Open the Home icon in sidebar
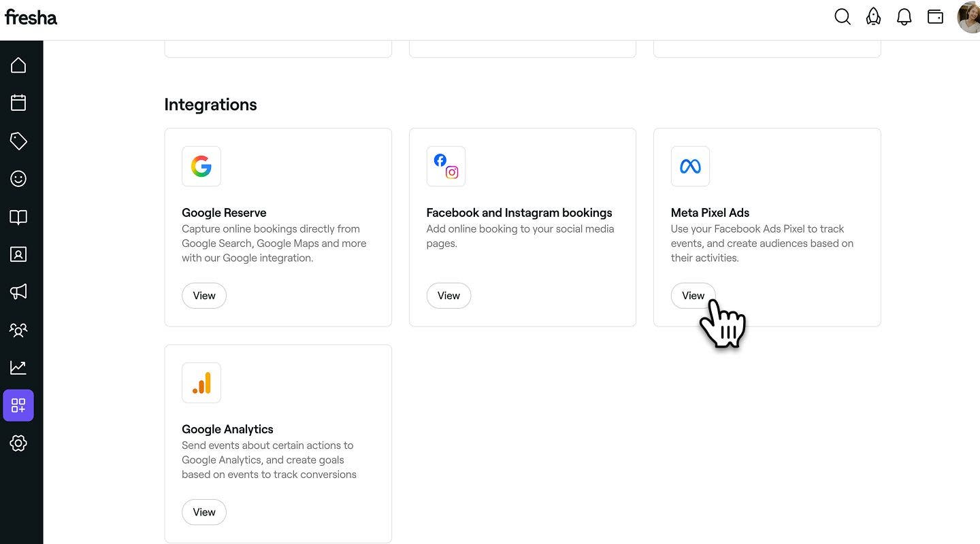 (18, 65)
